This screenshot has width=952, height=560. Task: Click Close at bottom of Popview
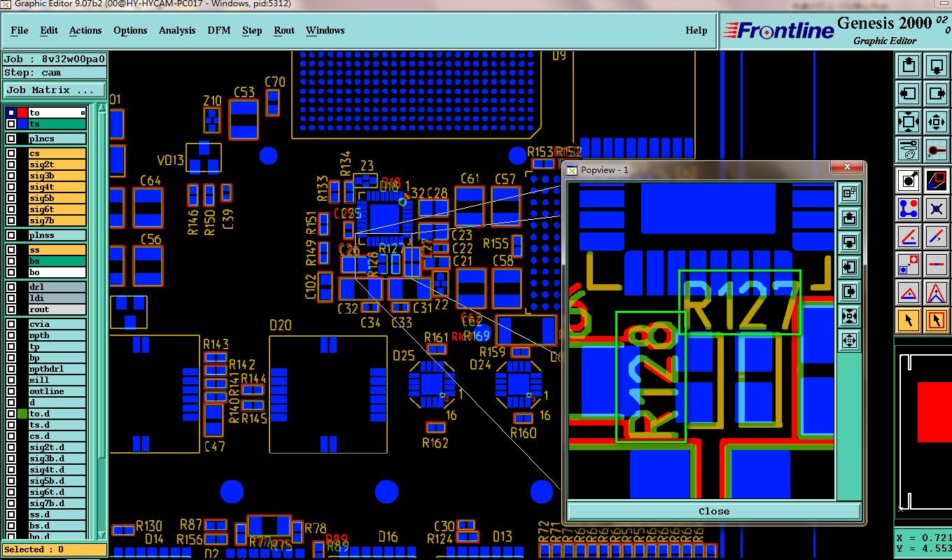pos(714,511)
